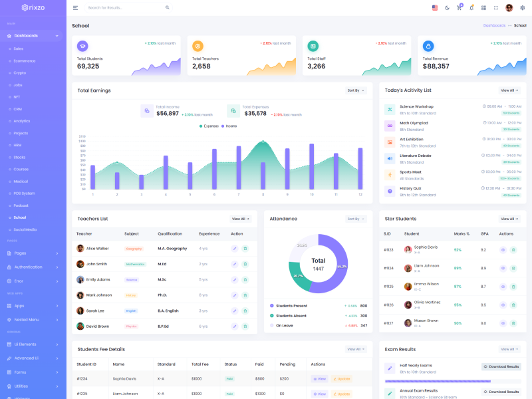Screen dimensions: 532x399
Task: Open the Sort By dropdown in Total Earnings
Action: 356,90
